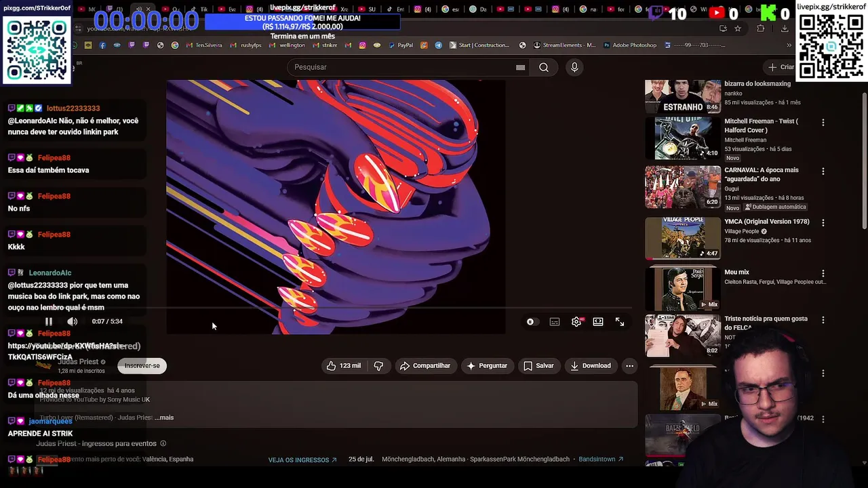The width and height of the screenshot is (868, 488).
Task: Open the Ten.Silveira Gmail bookmark
Action: click(203, 45)
